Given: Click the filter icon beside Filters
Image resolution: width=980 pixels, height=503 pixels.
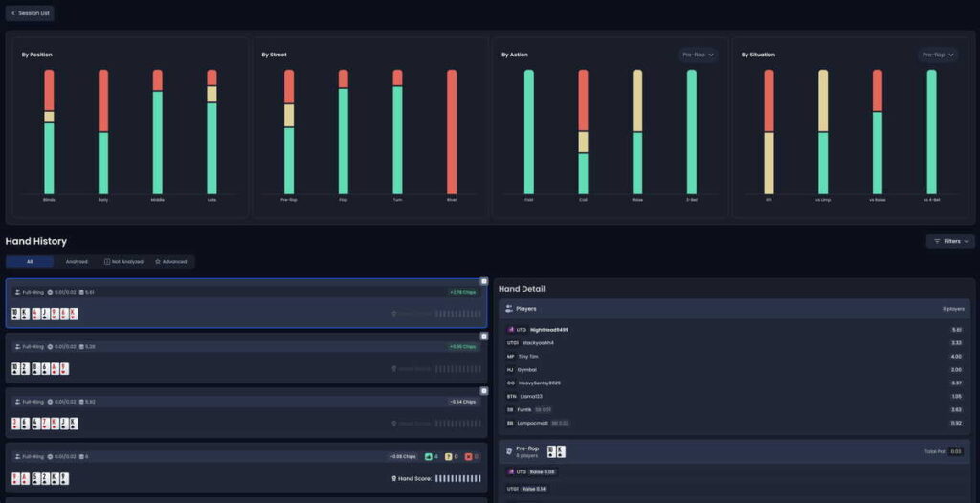Looking at the screenshot, I should click(937, 241).
